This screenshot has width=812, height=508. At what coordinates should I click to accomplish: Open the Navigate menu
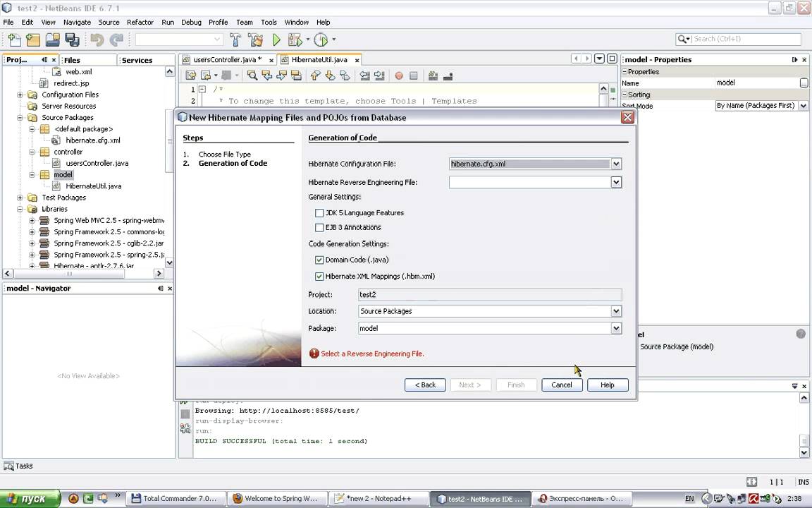(77, 23)
